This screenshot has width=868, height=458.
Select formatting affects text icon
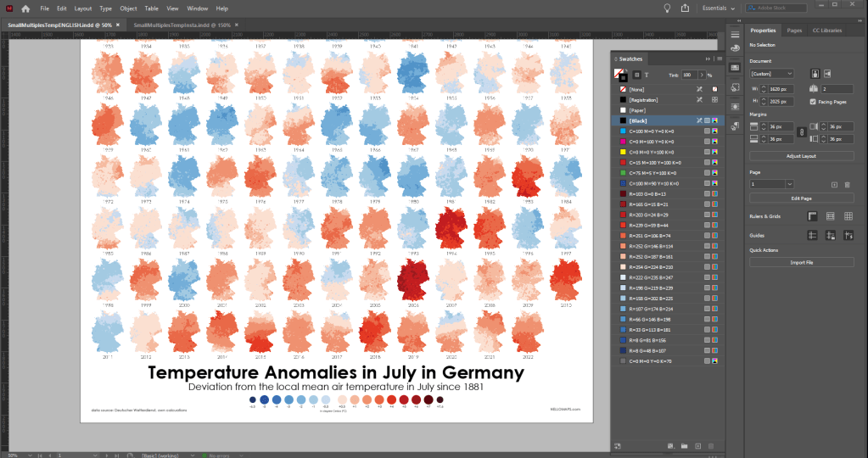point(646,75)
